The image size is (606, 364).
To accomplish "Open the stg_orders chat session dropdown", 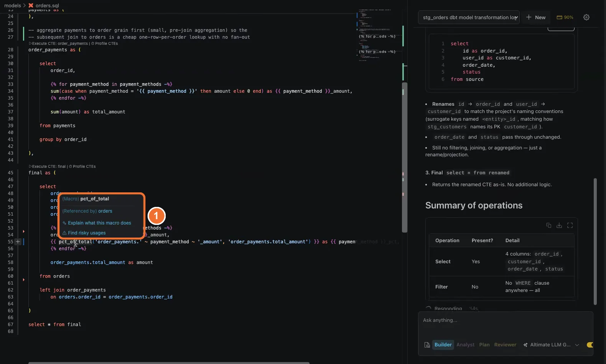I will coord(469,17).
